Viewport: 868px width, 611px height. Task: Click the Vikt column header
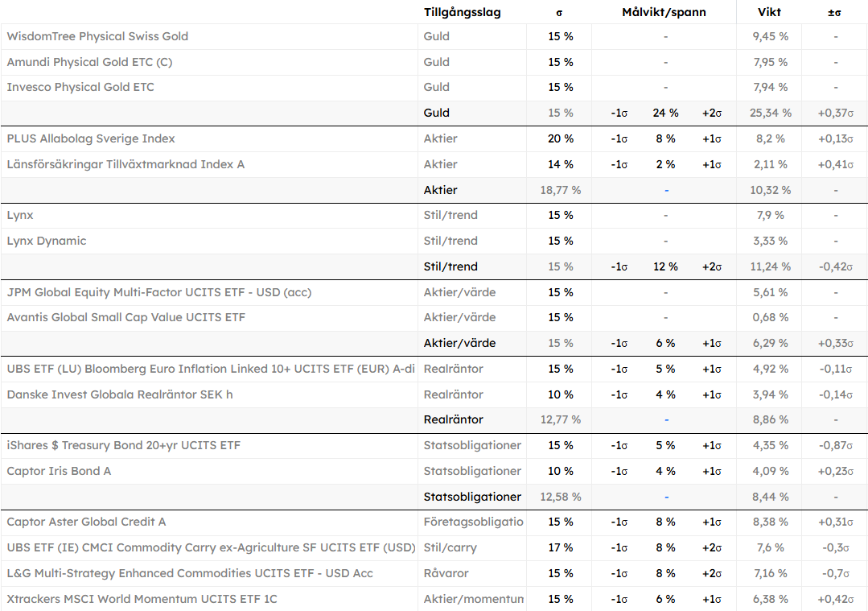[769, 12]
